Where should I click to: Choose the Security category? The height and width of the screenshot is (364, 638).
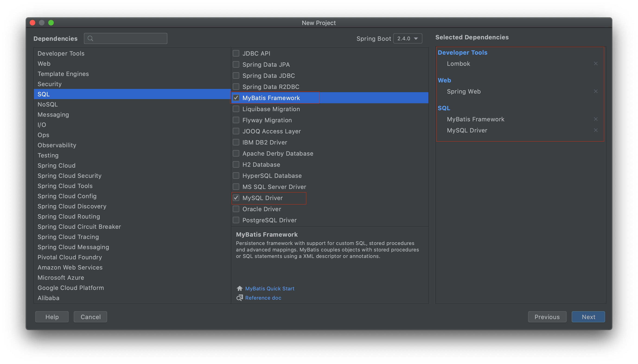pos(132,84)
